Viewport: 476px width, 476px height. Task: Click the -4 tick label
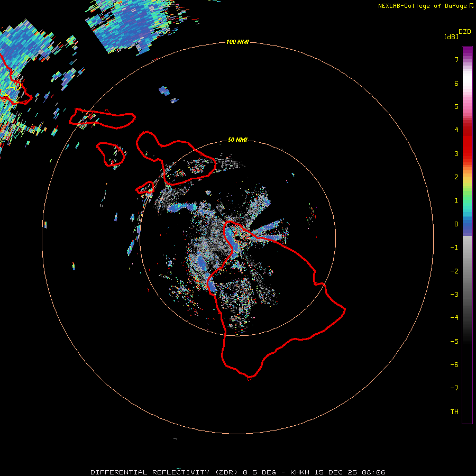coord(454,318)
